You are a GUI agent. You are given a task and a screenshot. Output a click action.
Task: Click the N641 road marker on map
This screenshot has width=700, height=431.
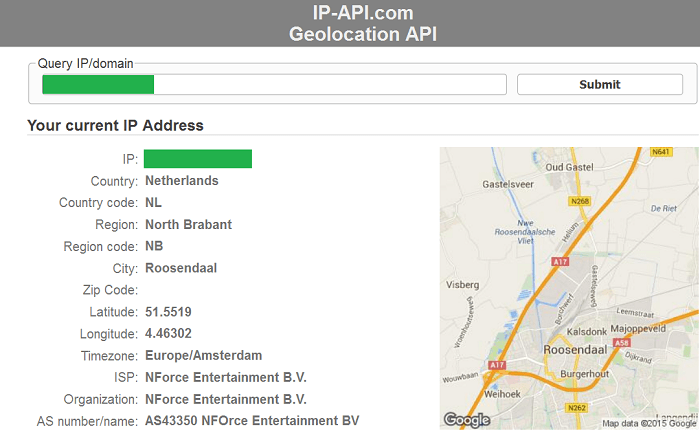point(659,153)
